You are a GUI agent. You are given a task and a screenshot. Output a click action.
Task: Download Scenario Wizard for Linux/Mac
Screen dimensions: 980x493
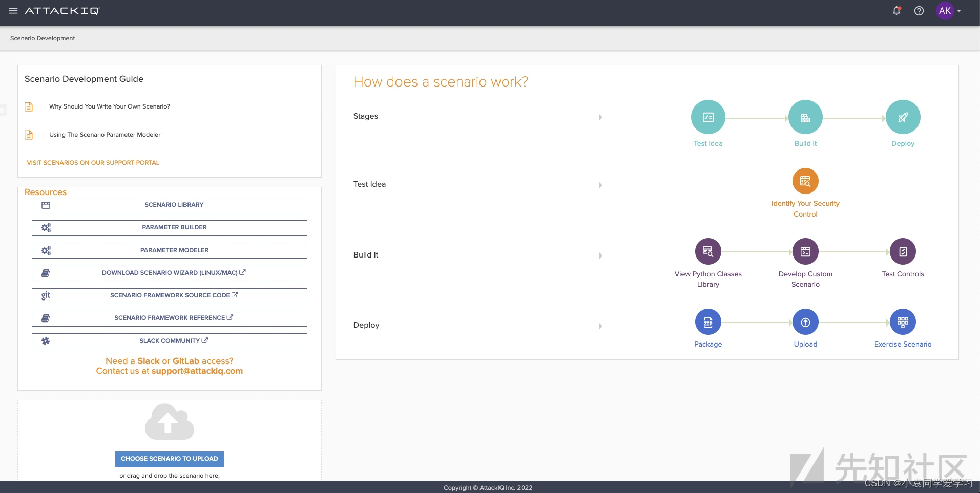pos(170,273)
